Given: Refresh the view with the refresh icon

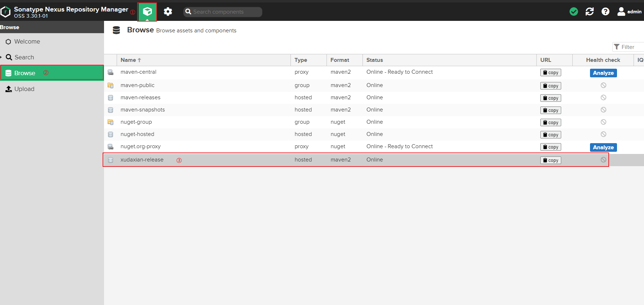Looking at the screenshot, I should 590,12.
